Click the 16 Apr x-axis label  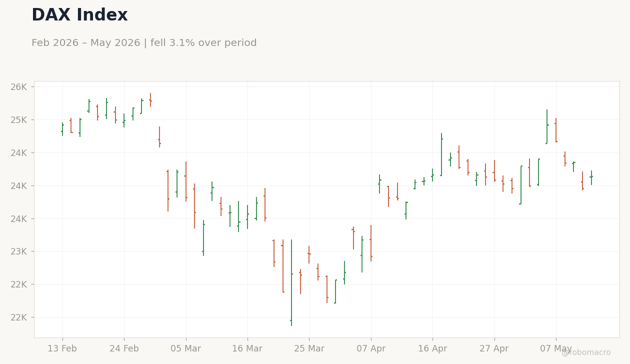[x=432, y=349]
